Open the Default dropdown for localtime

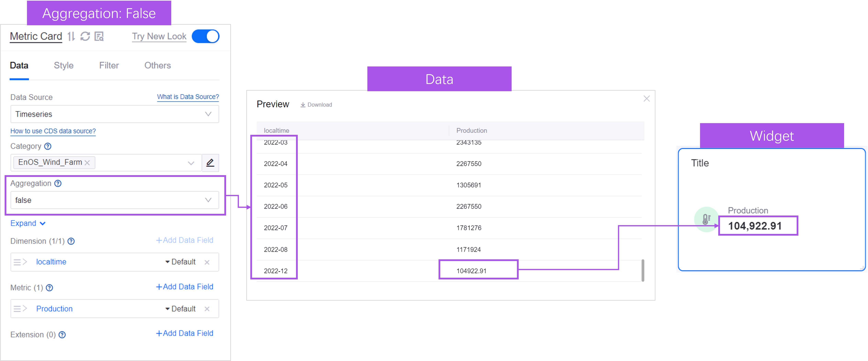tap(180, 262)
